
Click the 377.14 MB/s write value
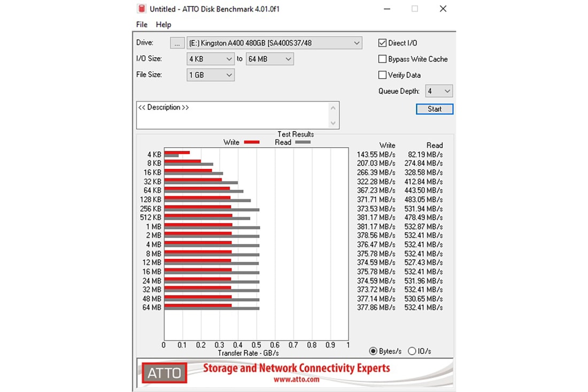coord(376,298)
